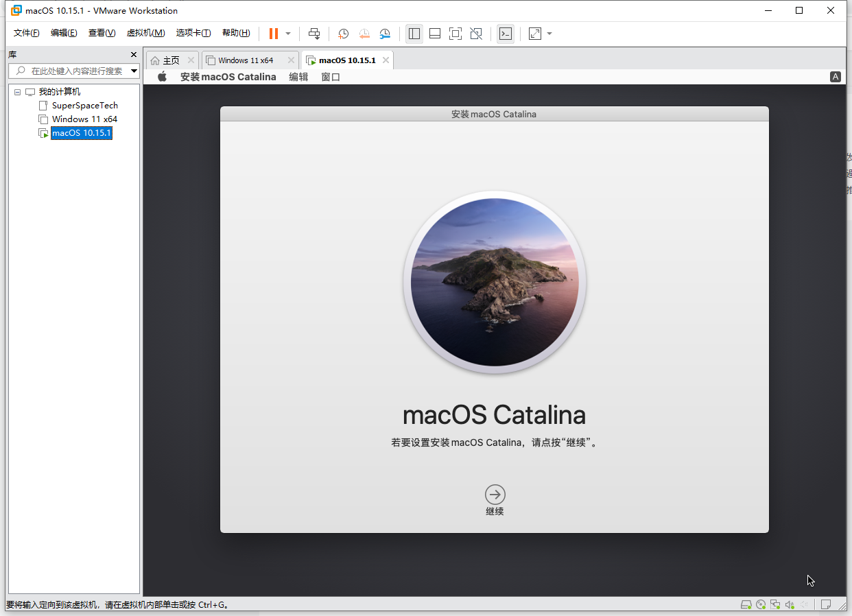Open the 帮助(H) menu
Image resolution: width=852 pixels, height=616 pixels.
tap(236, 33)
